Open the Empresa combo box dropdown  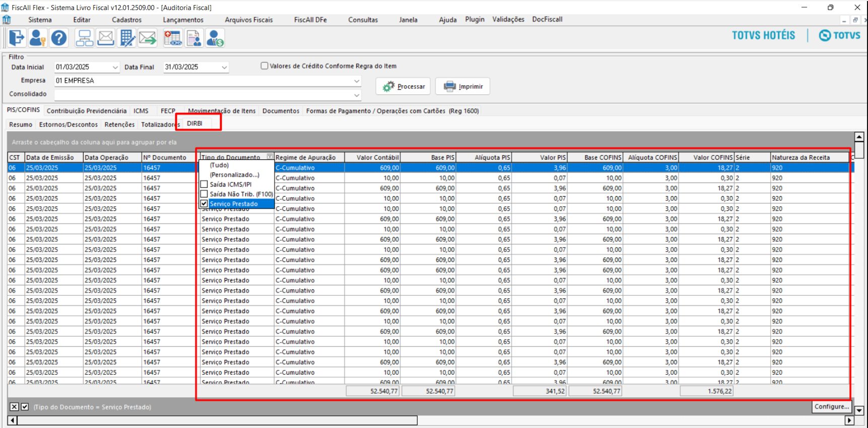tap(357, 81)
